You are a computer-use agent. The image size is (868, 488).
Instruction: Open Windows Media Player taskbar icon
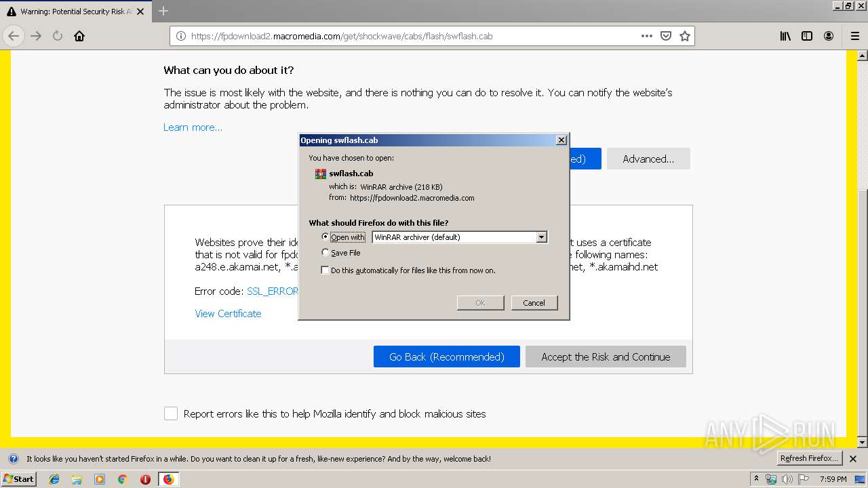[100, 479]
